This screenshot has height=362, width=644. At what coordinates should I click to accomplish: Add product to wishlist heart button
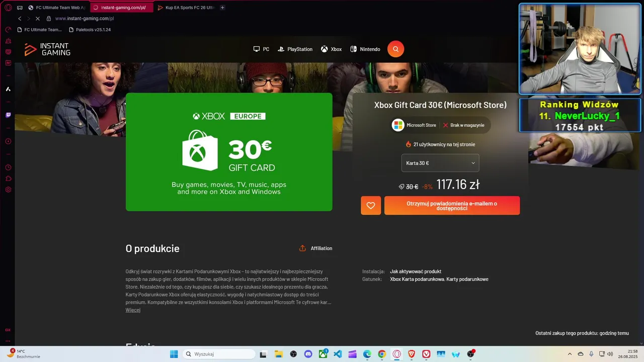pos(371,206)
